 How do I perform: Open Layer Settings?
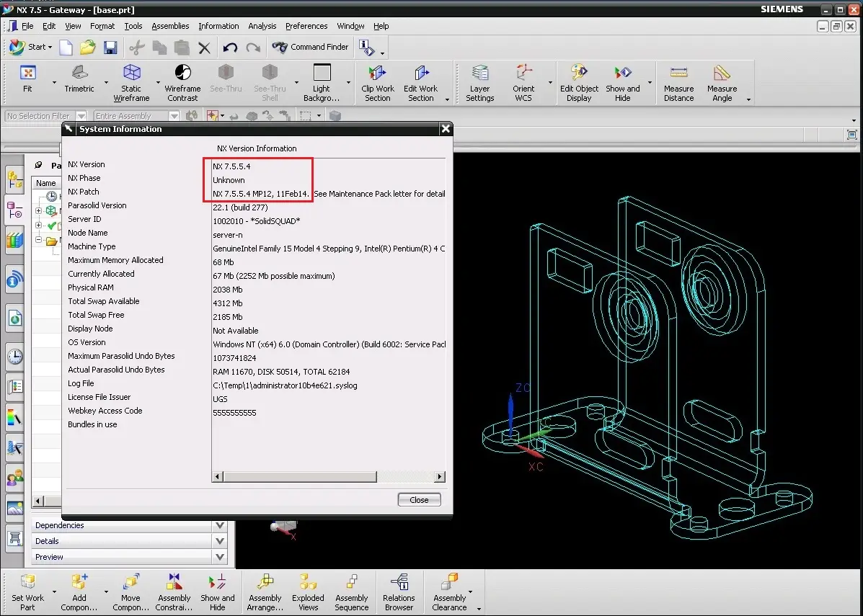[x=480, y=83]
